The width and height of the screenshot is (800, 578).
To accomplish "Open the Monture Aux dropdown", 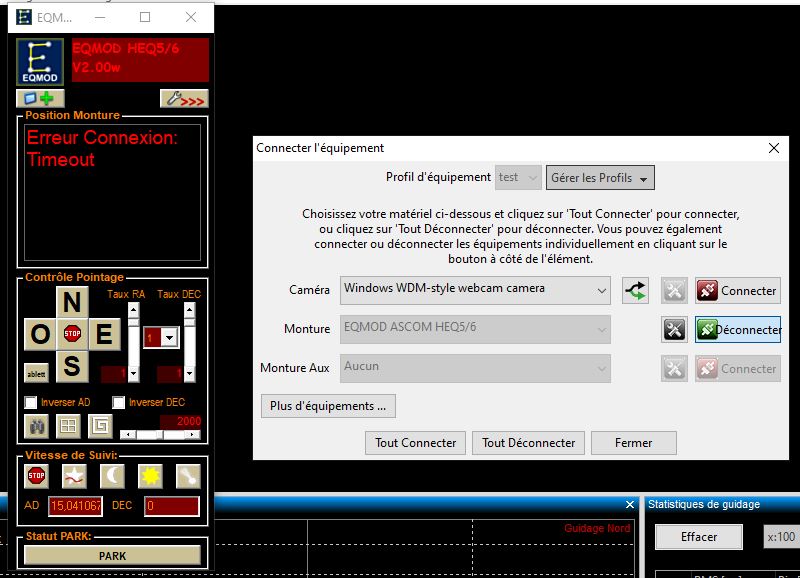I will click(475, 368).
